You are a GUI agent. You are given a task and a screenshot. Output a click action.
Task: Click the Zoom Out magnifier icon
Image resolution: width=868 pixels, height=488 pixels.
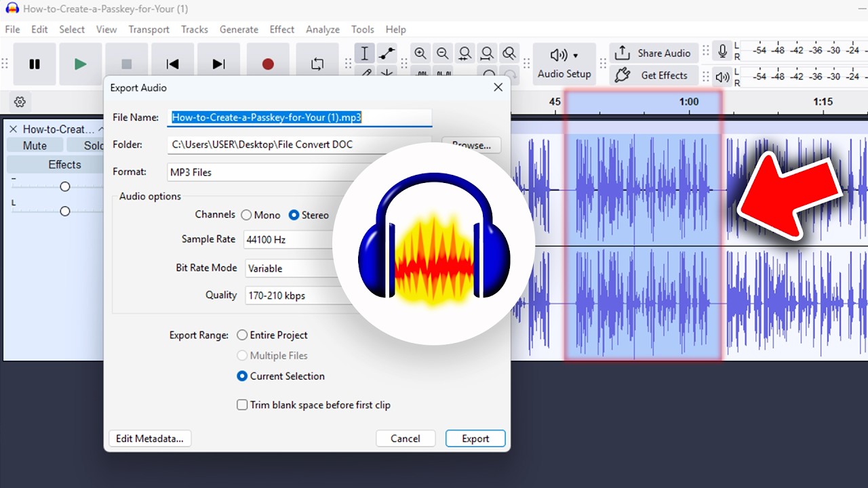pos(443,54)
